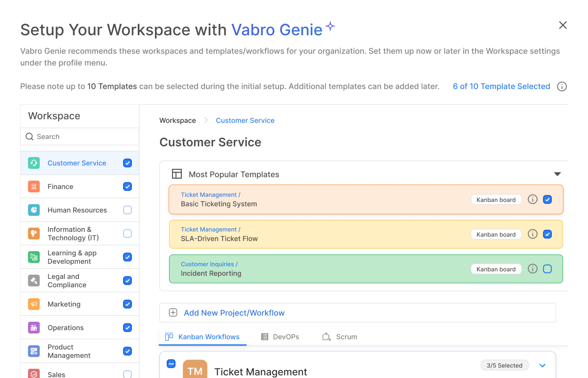Check the Incident Reporting template checkbox
Viewport: 588px width, 378px height.
point(547,269)
